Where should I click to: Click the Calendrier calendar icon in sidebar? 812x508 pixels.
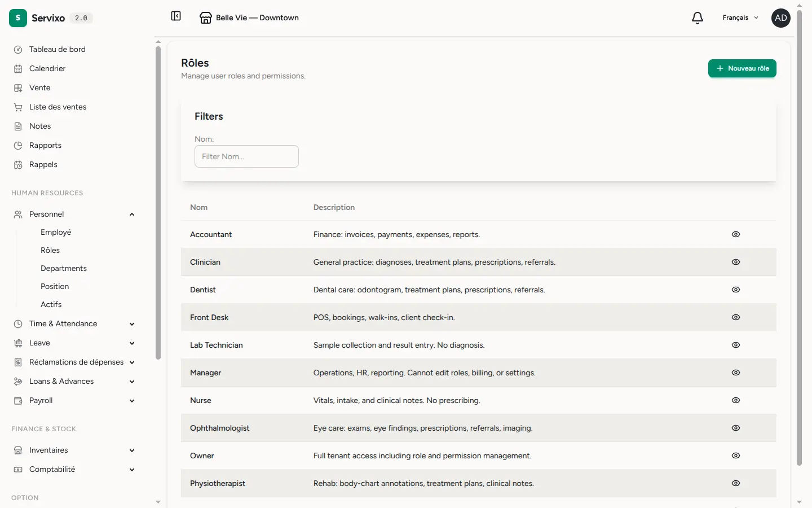pyautogui.click(x=18, y=68)
